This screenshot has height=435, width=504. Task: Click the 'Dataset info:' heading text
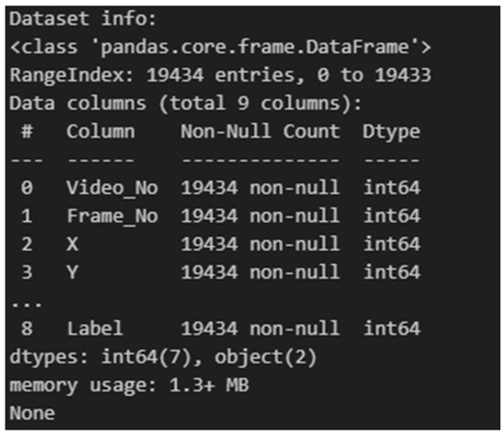tap(82, 19)
